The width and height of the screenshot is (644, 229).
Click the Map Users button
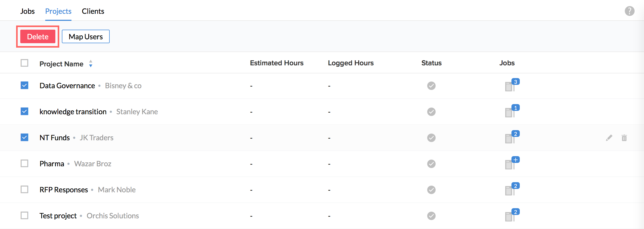point(86,36)
